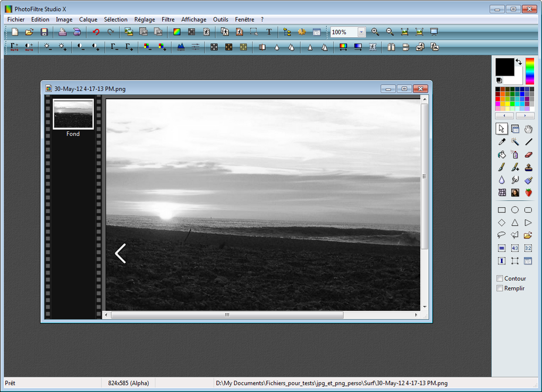Pick the Rectangle selection shape
Image resolution: width=542 pixels, height=392 pixels.
(502, 210)
